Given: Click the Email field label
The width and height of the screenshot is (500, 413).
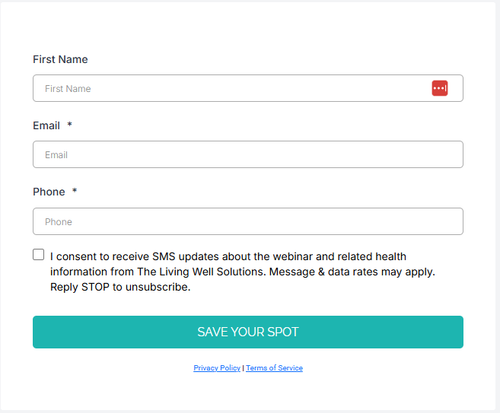Looking at the screenshot, I should tap(46, 126).
